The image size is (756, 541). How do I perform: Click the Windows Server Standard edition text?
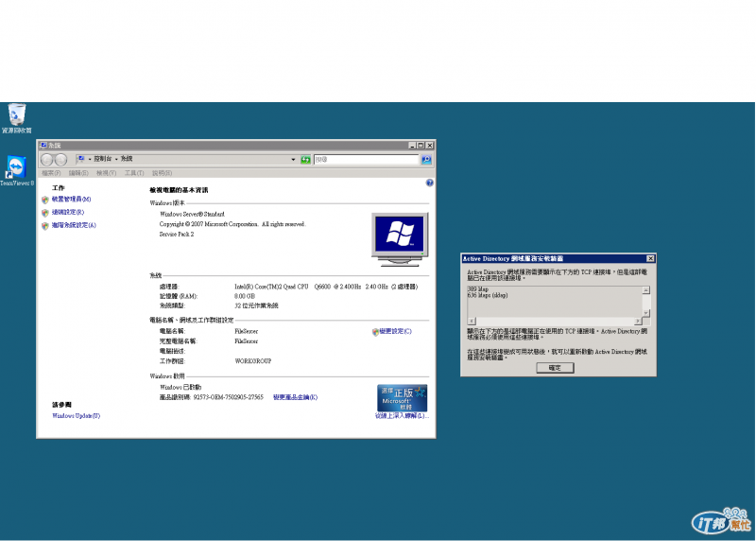[193, 215]
